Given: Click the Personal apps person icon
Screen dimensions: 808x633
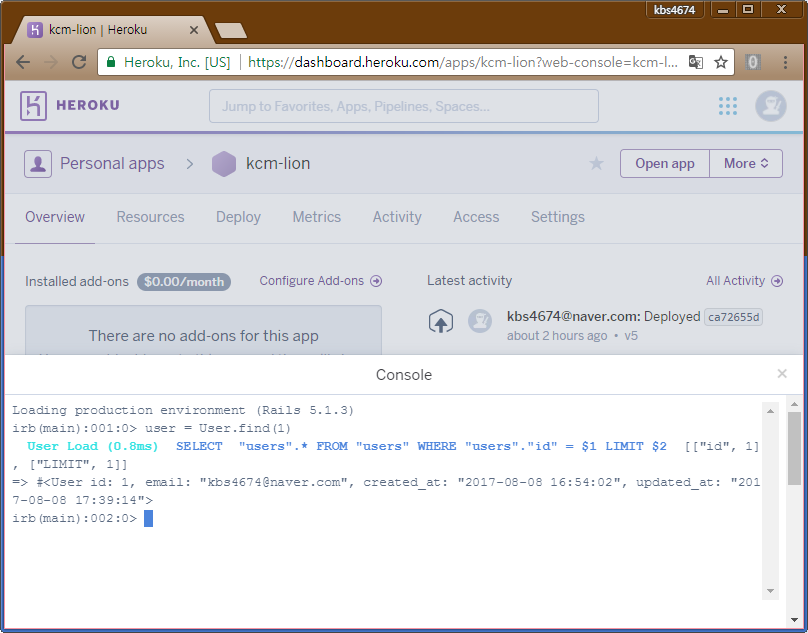Looking at the screenshot, I should pos(38,164).
